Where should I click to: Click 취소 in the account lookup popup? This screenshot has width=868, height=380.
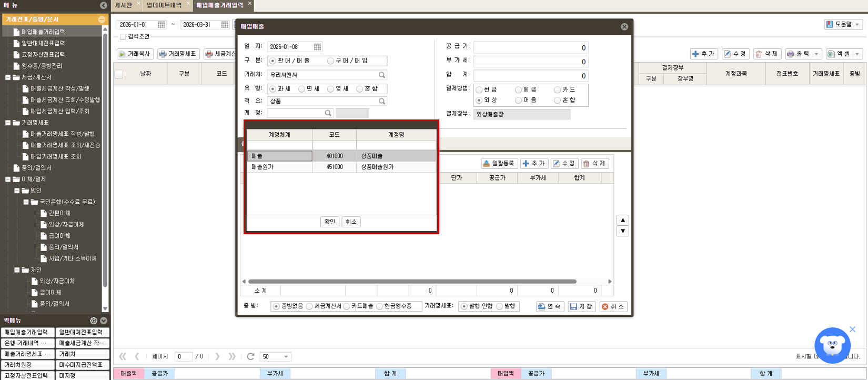click(x=351, y=222)
